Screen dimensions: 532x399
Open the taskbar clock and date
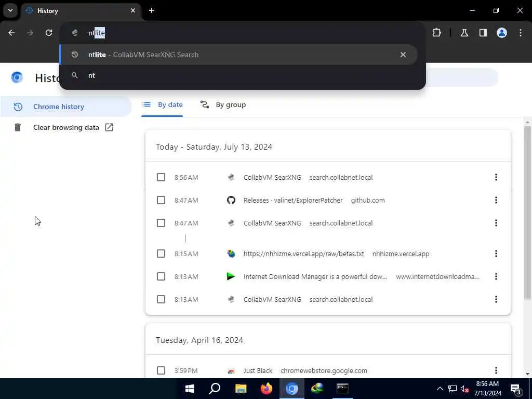[487, 389]
